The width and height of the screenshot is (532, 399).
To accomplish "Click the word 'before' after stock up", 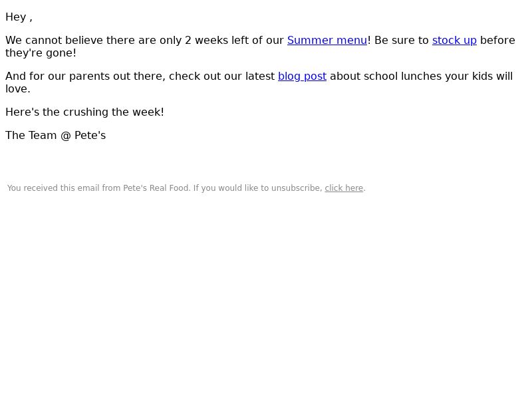I will (497, 41).
